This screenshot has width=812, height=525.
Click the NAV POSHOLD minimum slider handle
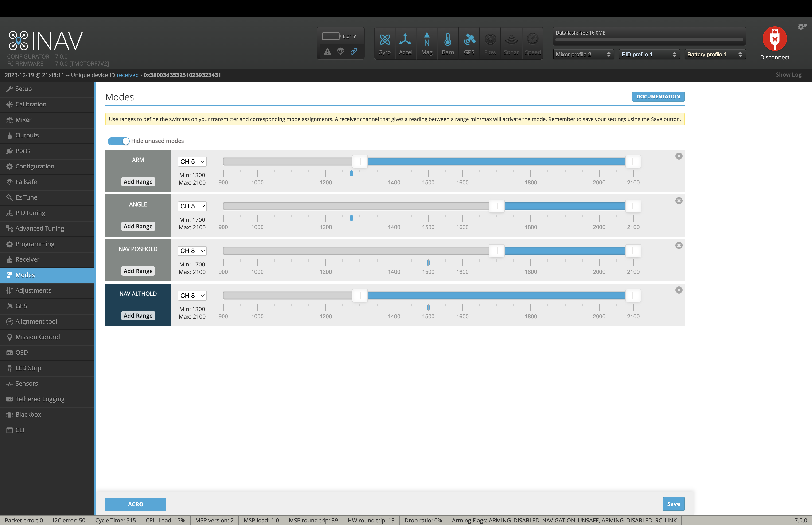coord(496,251)
